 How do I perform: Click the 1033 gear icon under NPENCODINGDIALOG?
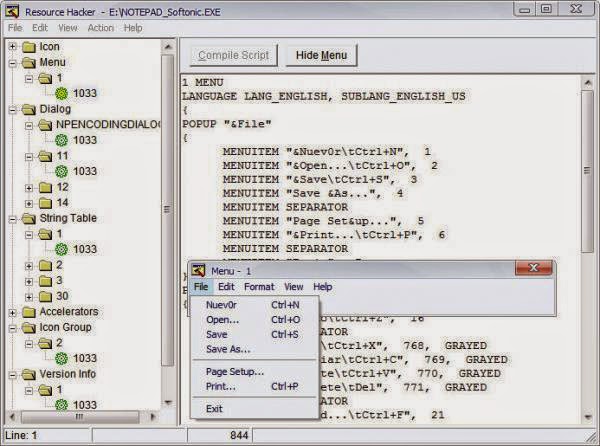click(61, 140)
